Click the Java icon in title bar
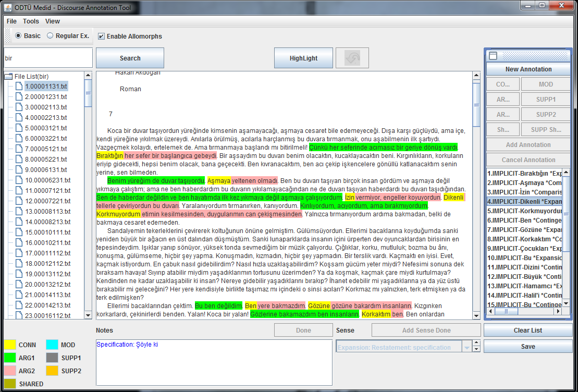 (8, 7)
